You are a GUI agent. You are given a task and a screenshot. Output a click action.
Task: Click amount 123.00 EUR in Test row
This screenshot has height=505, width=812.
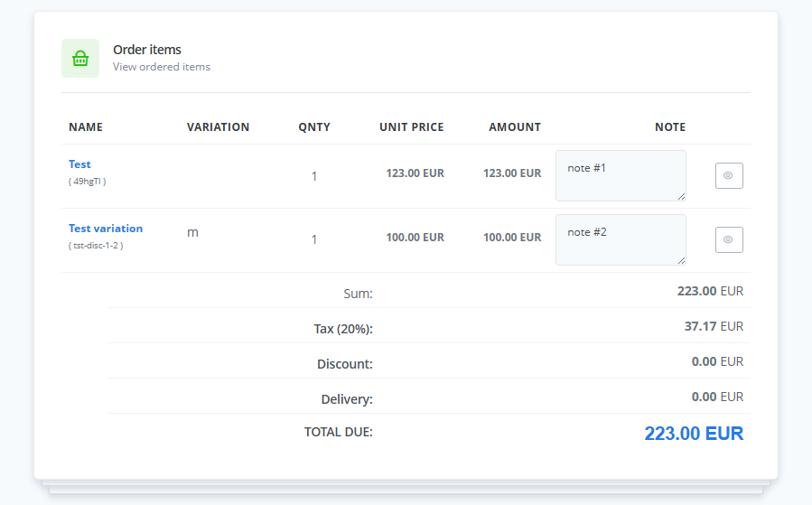pos(512,173)
